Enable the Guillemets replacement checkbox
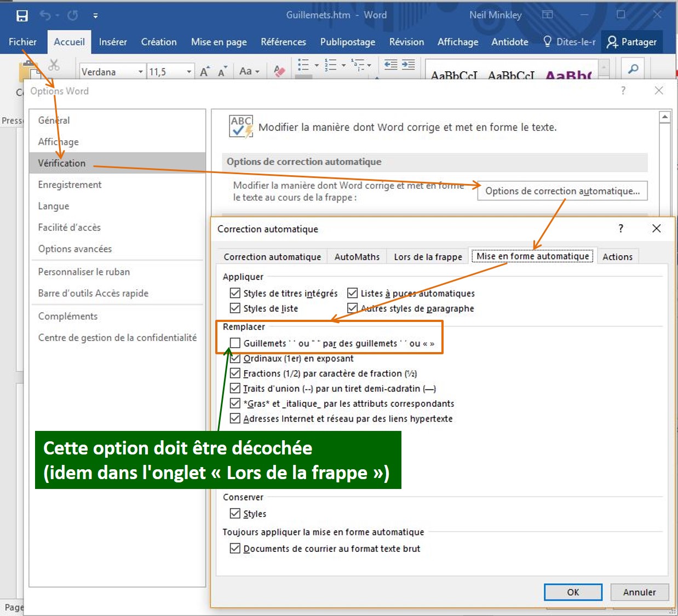 tap(235, 343)
